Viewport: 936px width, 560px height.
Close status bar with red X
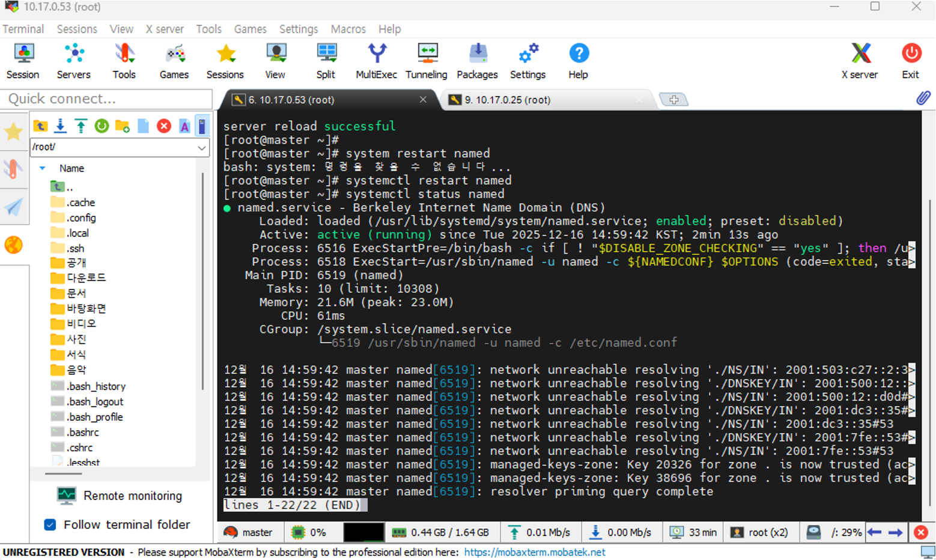pos(920,532)
